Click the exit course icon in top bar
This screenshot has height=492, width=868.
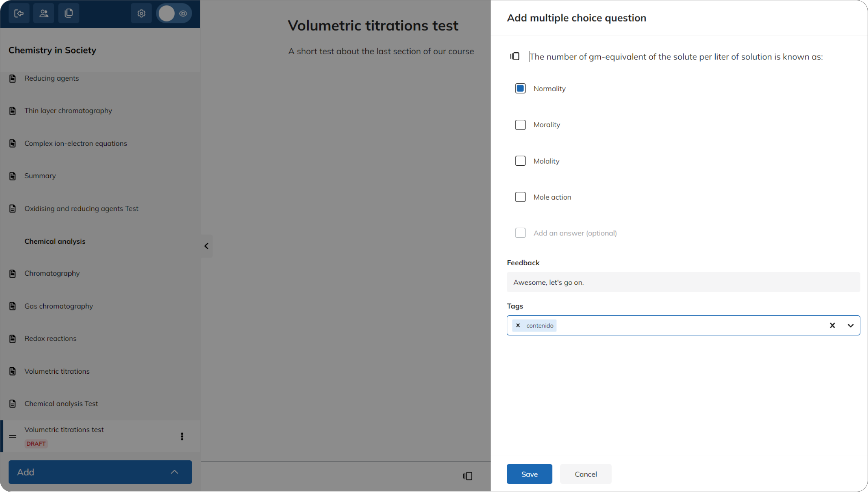(x=19, y=14)
